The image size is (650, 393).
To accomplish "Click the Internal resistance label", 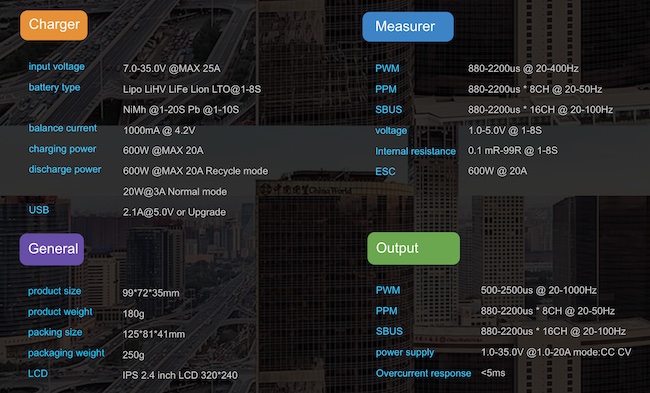I will click(x=415, y=151).
